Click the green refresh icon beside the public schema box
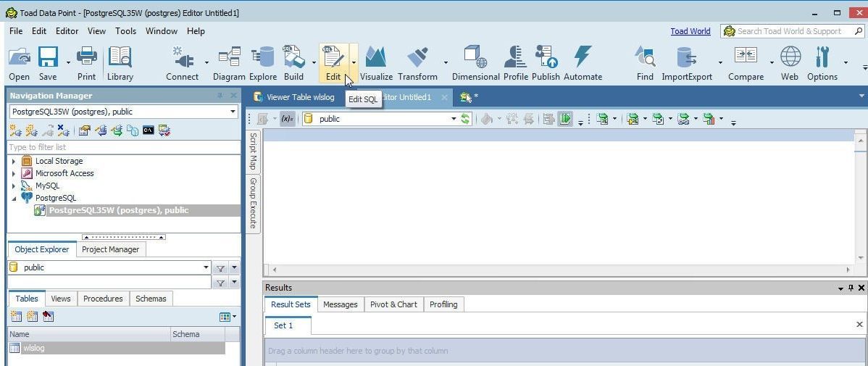The height and width of the screenshot is (366, 868). (466, 118)
